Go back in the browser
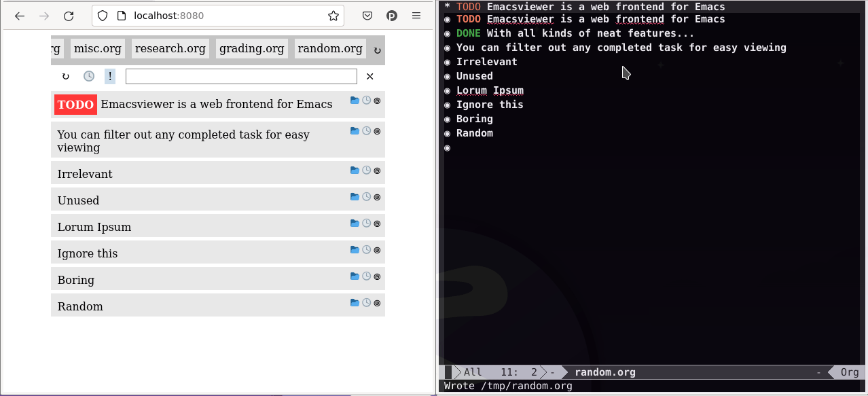868x396 pixels. click(20, 16)
